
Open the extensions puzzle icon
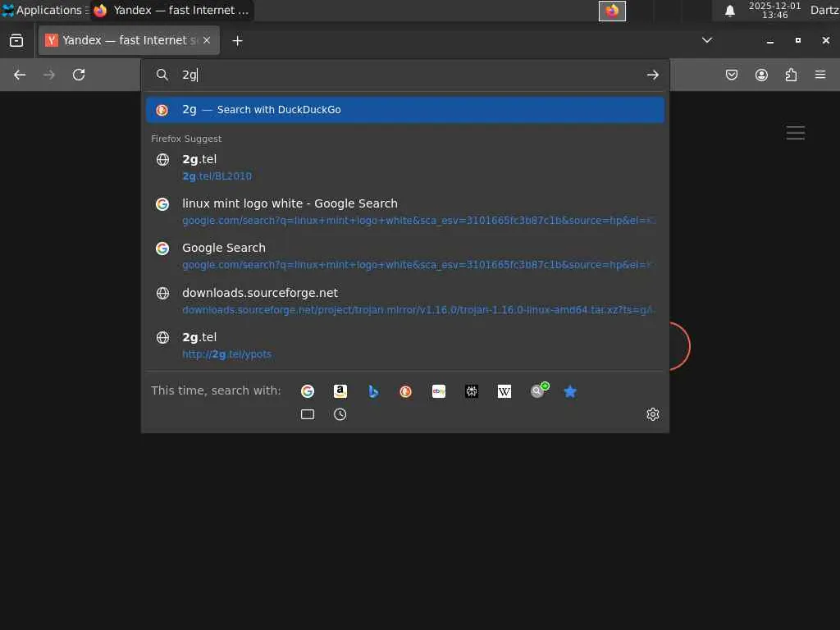(x=792, y=75)
